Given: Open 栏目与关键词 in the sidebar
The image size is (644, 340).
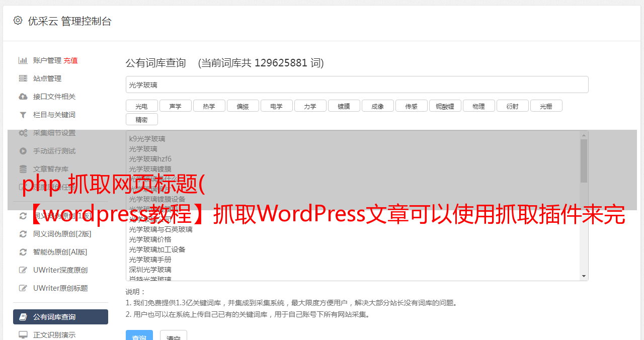Looking at the screenshot, I should tap(54, 115).
